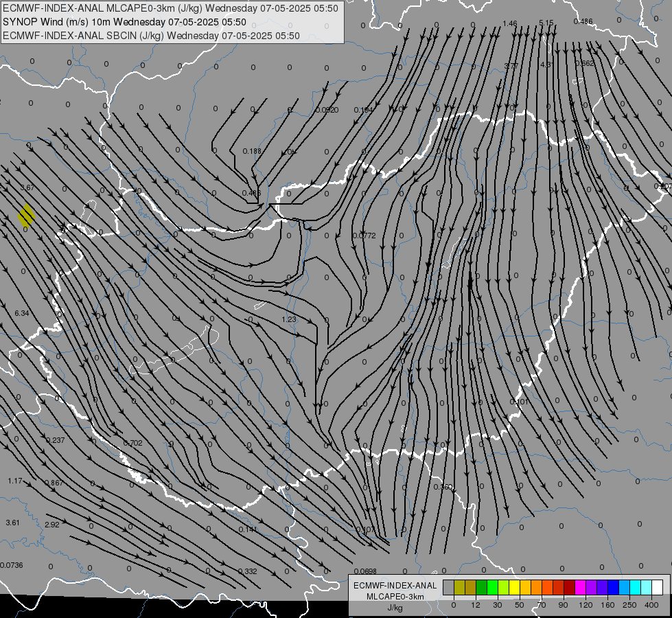The width and height of the screenshot is (672, 618).
Task: Click the 0.107 value on the map
Action: (365, 529)
